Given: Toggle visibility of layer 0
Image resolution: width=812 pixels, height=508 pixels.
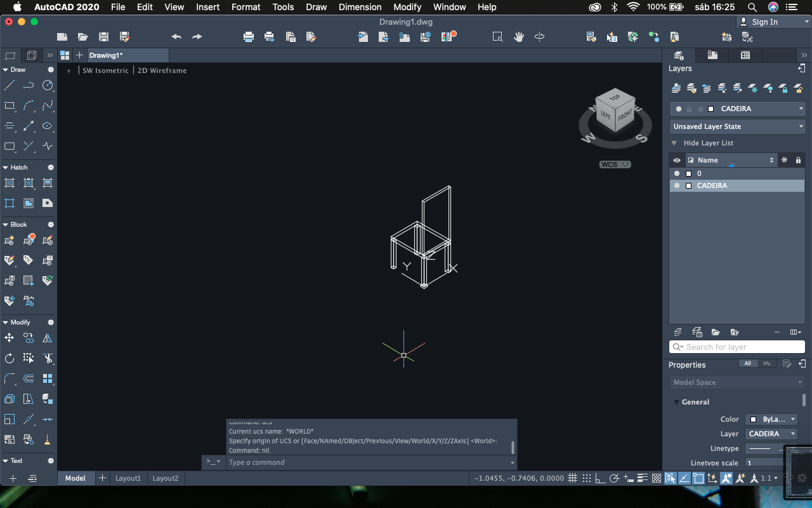Looking at the screenshot, I should click(677, 173).
